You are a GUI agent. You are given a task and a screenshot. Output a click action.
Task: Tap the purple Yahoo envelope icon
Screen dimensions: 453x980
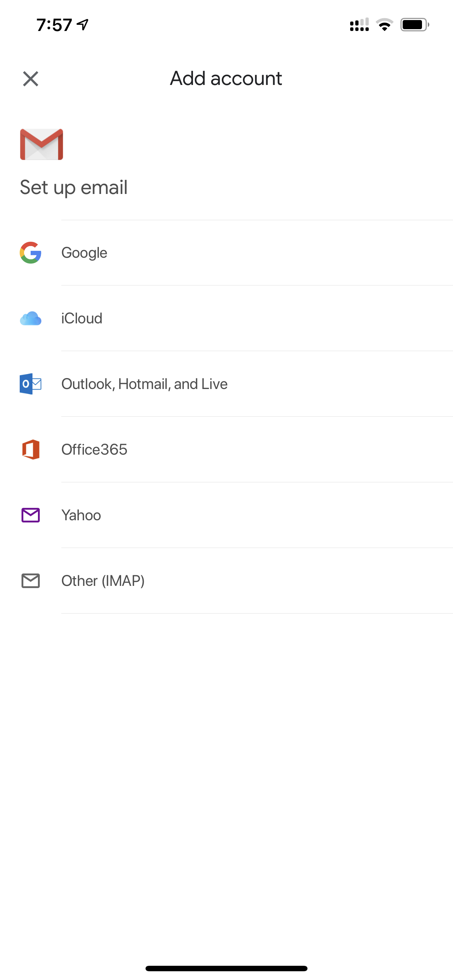pyautogui.click(x=30, y=515)
